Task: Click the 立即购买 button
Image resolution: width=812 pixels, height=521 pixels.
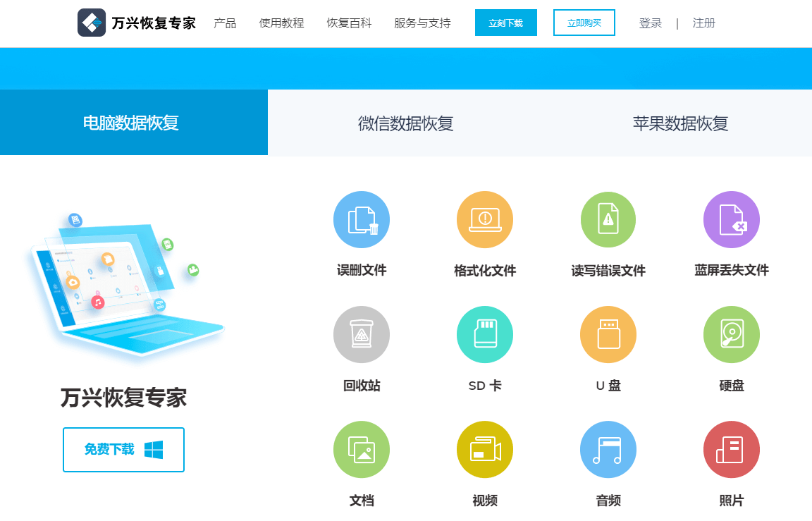Action: pos(584,23)
